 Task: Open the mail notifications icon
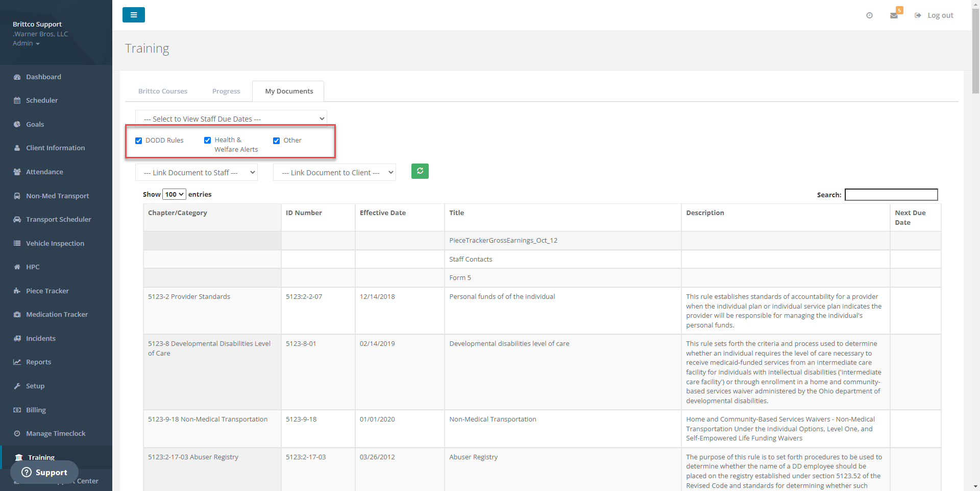894,15
